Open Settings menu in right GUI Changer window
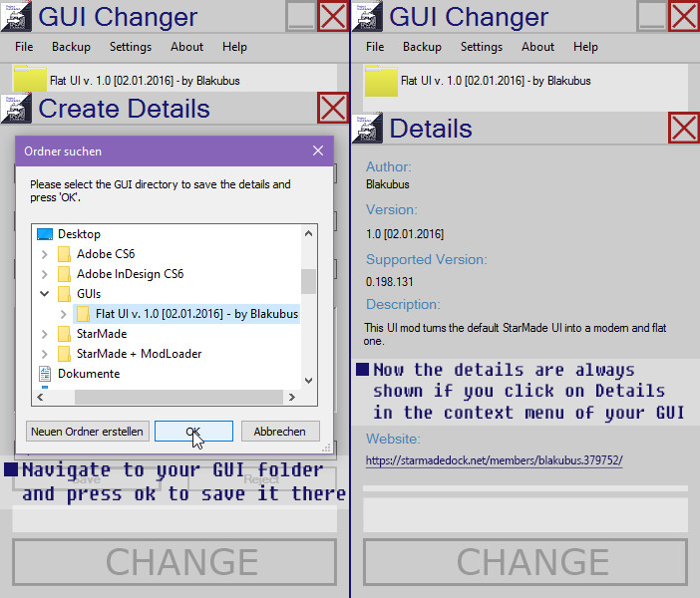 tap(482, 47)
